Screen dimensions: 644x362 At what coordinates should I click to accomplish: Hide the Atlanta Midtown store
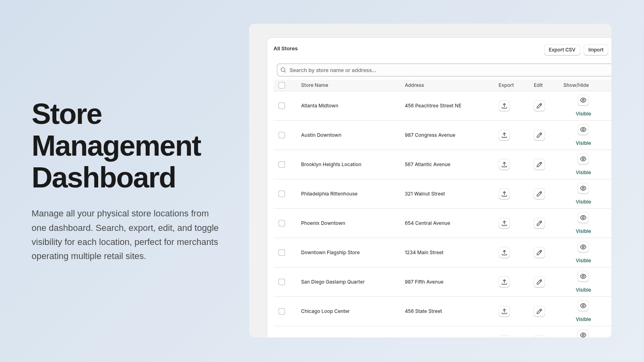583,100
